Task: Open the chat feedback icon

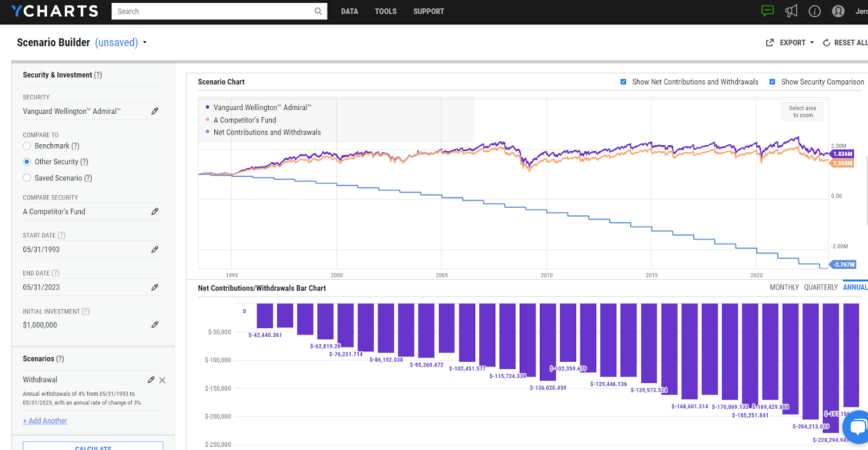Action: coord(767,11)
